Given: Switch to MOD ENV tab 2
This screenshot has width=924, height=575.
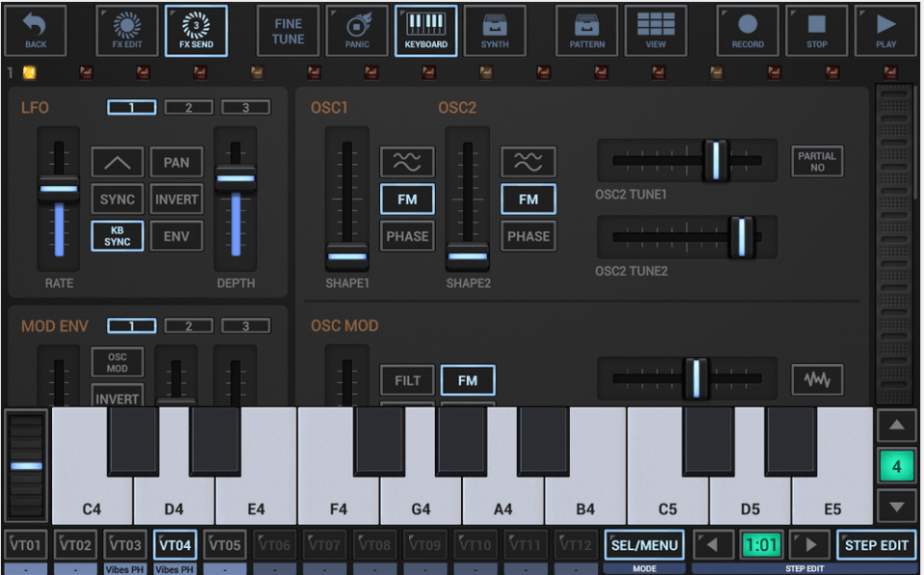Looking at the screenshot, I should click(x=189, y=326).
